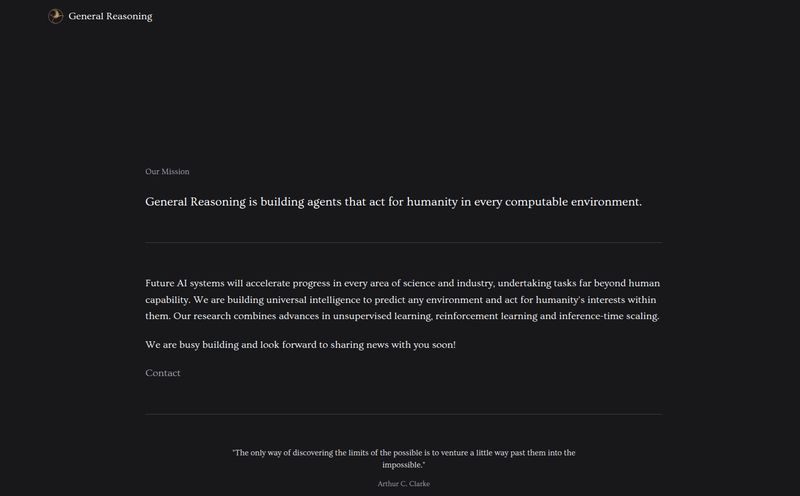Click the word impossible ending the quote
Image resolution: width=800 pixels, height=496 pixels.
tap(403, 465)
